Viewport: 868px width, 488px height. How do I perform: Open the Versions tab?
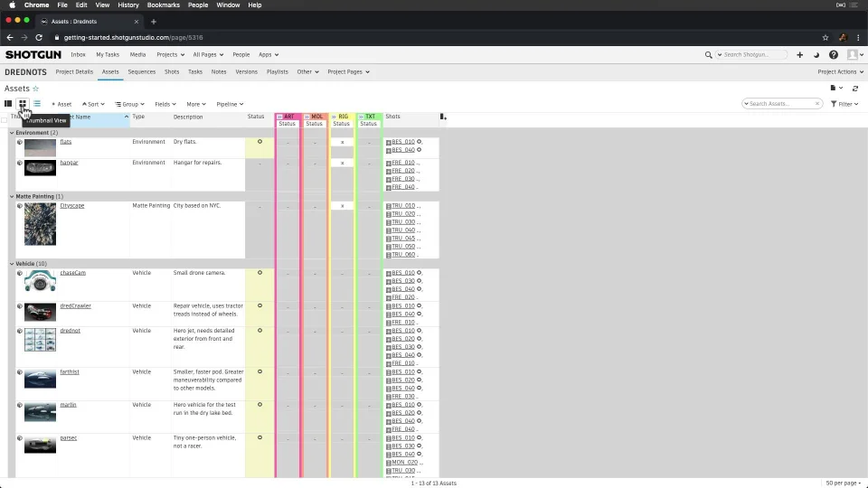(x=246, y=72)
